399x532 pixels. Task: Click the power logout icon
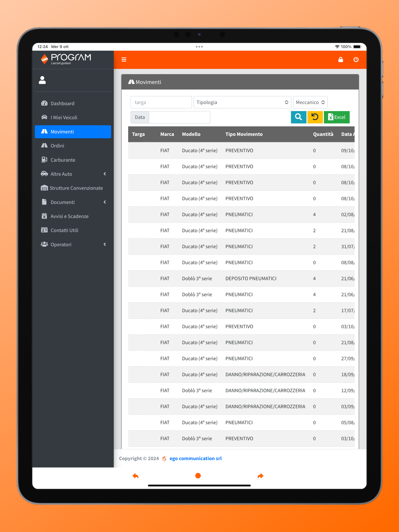tap(356, 59)
